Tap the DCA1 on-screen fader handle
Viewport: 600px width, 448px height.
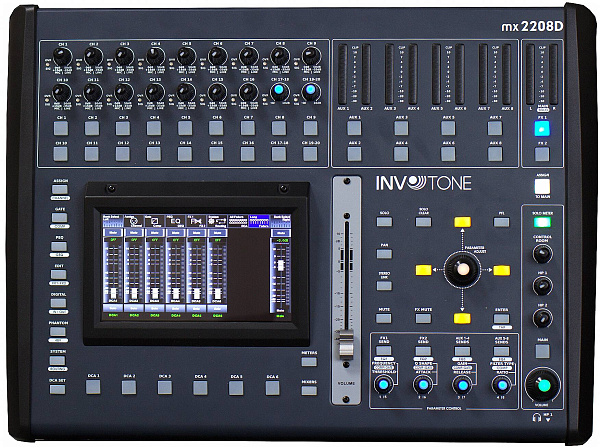(113, 293)
